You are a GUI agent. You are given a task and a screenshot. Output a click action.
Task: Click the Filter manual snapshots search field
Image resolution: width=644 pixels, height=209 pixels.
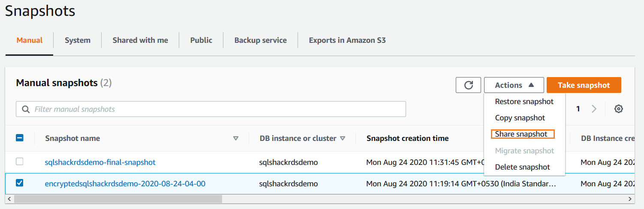(x=214, y=109)
